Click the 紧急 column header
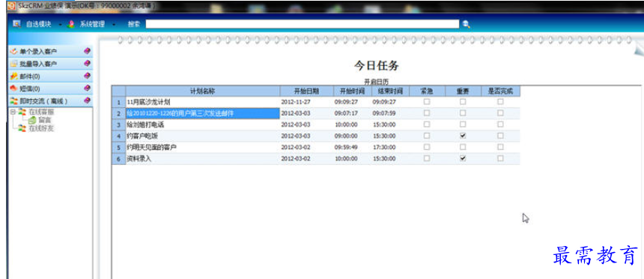 tap(427, 91)
